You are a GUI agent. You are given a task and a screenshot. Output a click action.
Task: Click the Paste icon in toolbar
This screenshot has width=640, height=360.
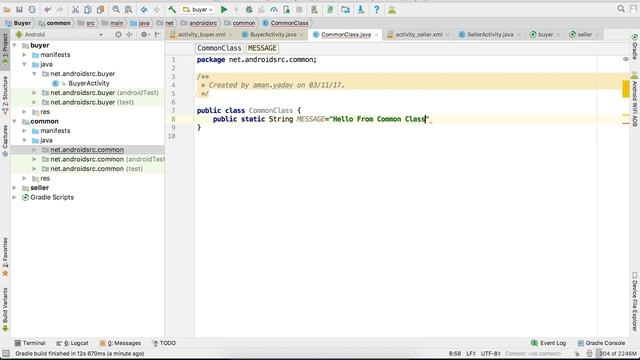(x=100, y=9)
